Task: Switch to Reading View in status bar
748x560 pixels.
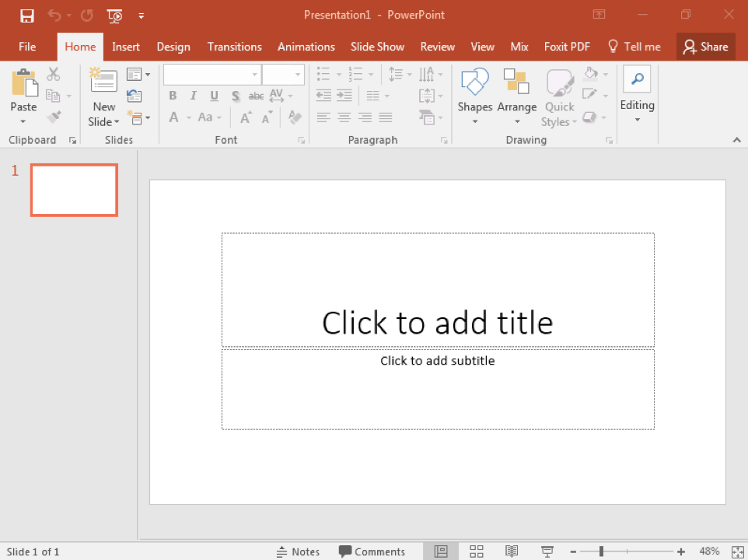Action: [512, 551]
